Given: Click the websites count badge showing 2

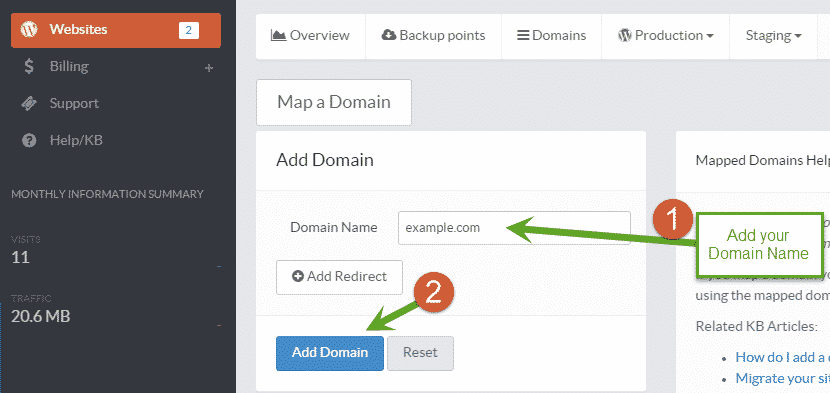Looking at the screenshot, I should 189,30.
